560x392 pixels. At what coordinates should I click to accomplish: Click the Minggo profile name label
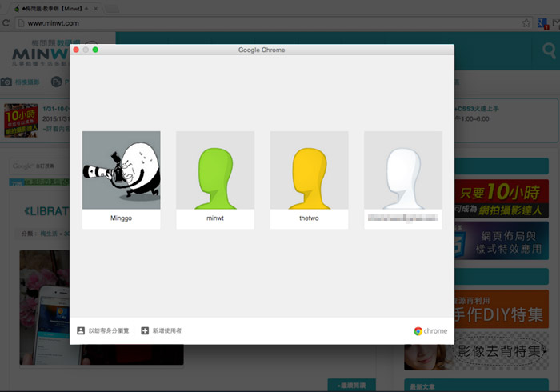(x=121, y=218)
